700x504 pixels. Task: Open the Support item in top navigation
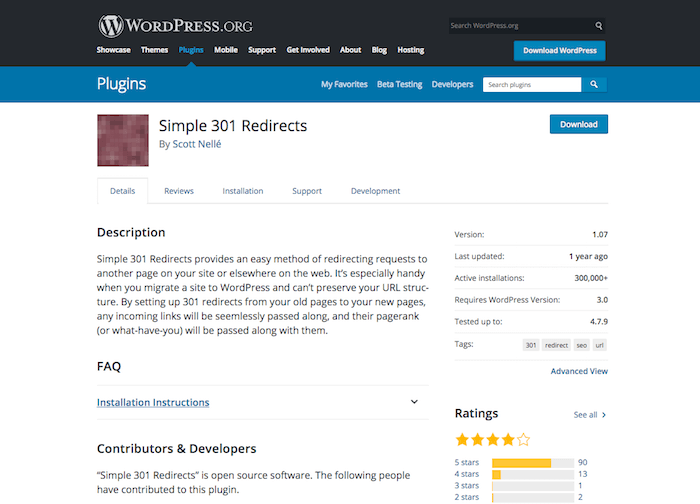[262, 50]
